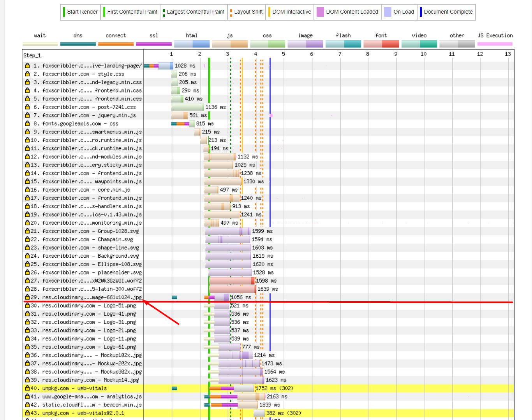
Task: Click the pink JS Execution color swatch
Action: click(495, 44)
